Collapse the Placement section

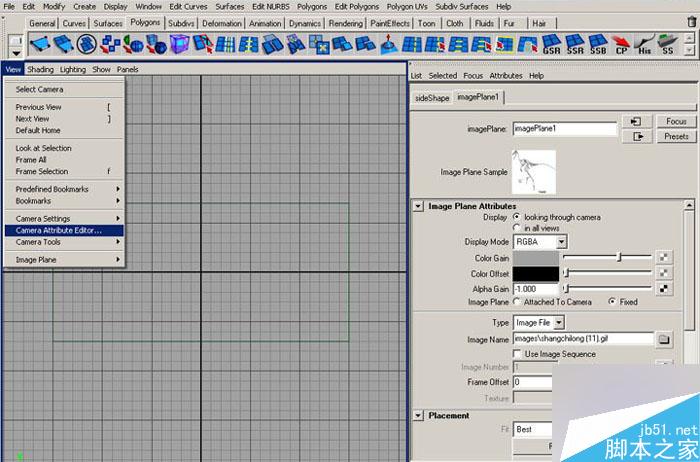click(418, 416)
